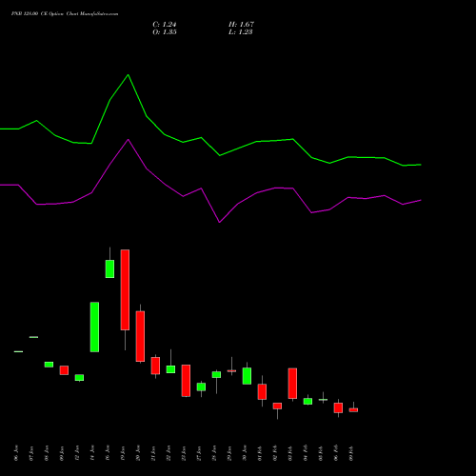Select the red candle above 01 Feb

pos(262,391)
